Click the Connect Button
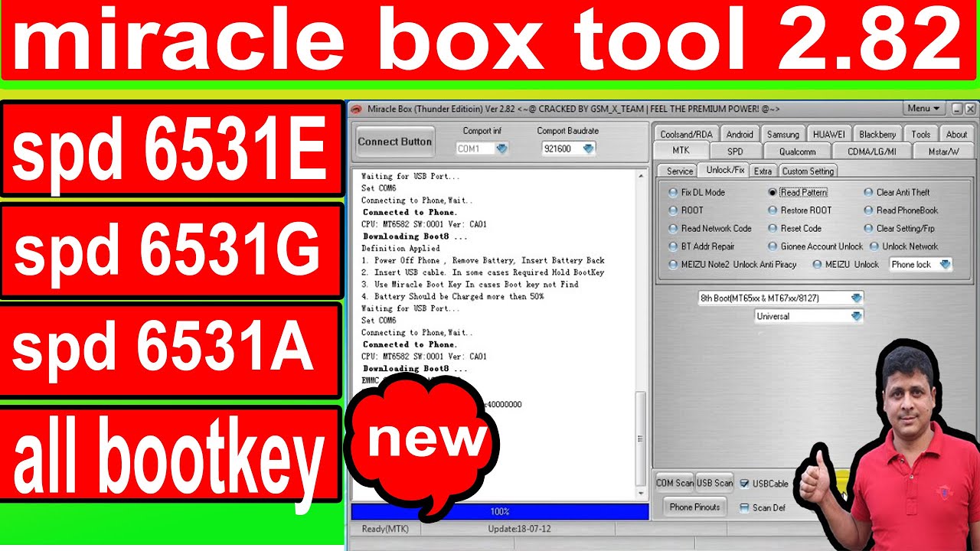This screenshot has height=551, width=980. [395, 142]
